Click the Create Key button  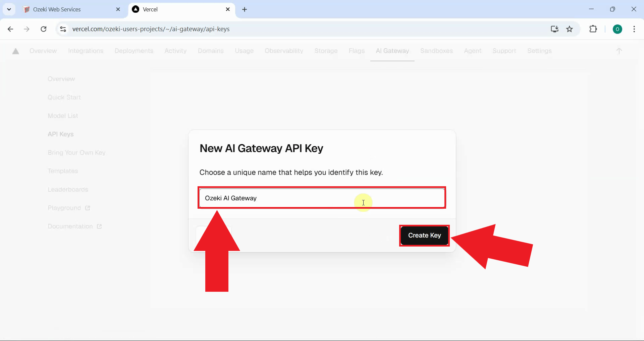424,235
